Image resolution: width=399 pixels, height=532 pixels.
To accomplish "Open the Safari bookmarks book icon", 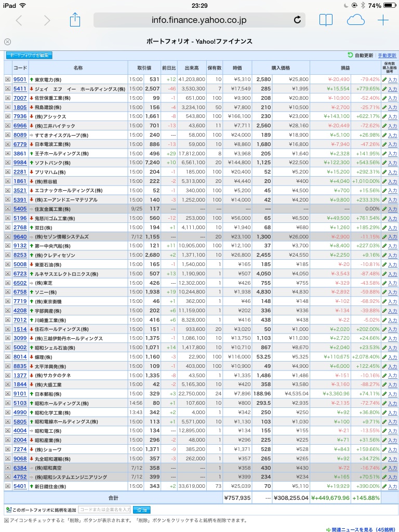I will click(x=326, y=20).
